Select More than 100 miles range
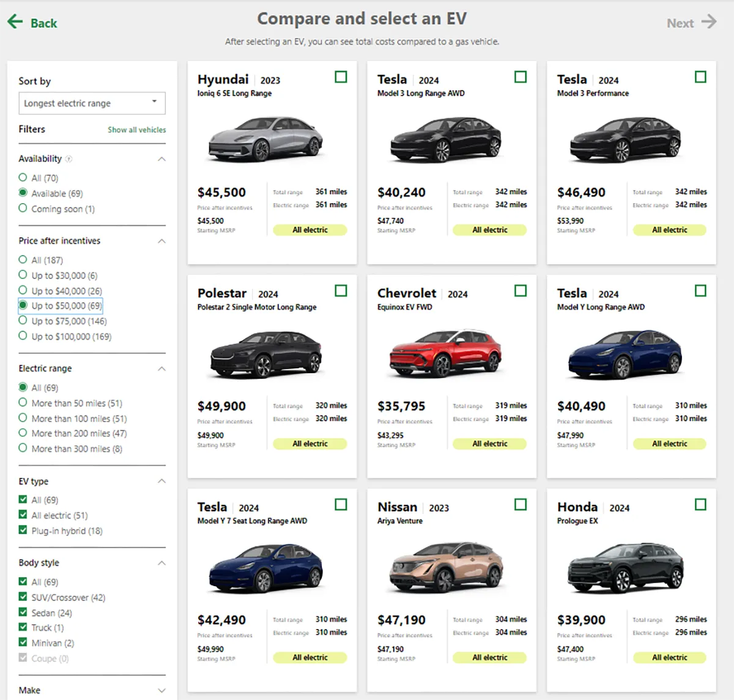734x700 pixels. 23,418
